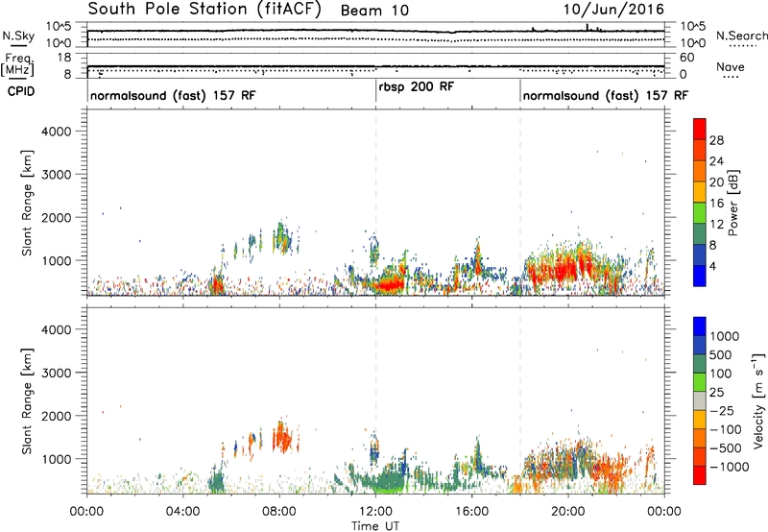
Task: Click the blue top segment of Velocity colorbar
Action: [x=700, y=326]
